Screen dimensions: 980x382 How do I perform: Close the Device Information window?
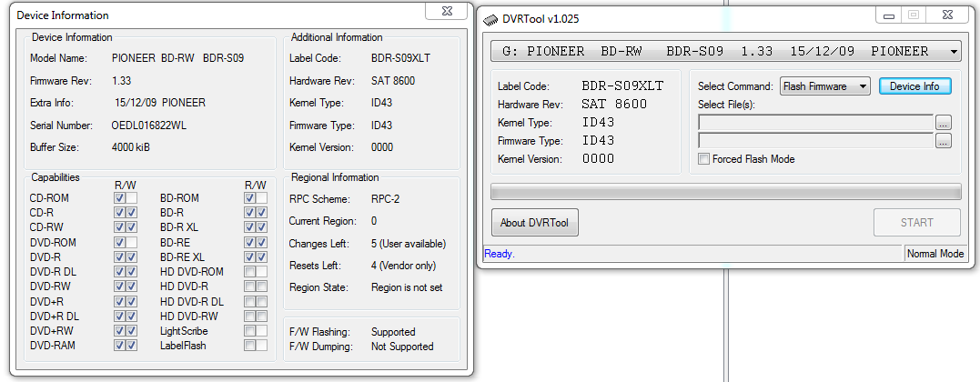447,10
